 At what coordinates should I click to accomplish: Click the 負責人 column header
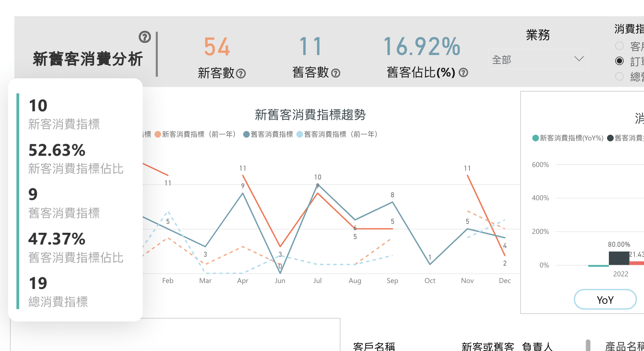(537, 346)
